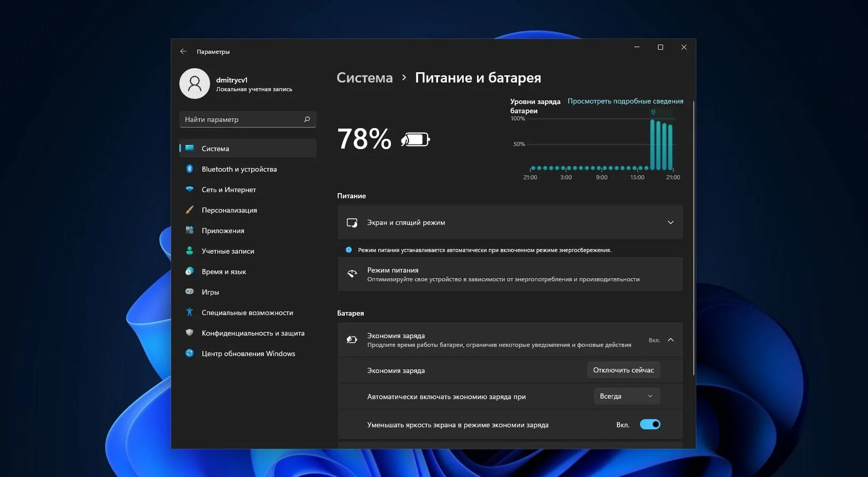Open Bluetooth и устройства settings
This screenshot has width=868, height=477.
248,169
